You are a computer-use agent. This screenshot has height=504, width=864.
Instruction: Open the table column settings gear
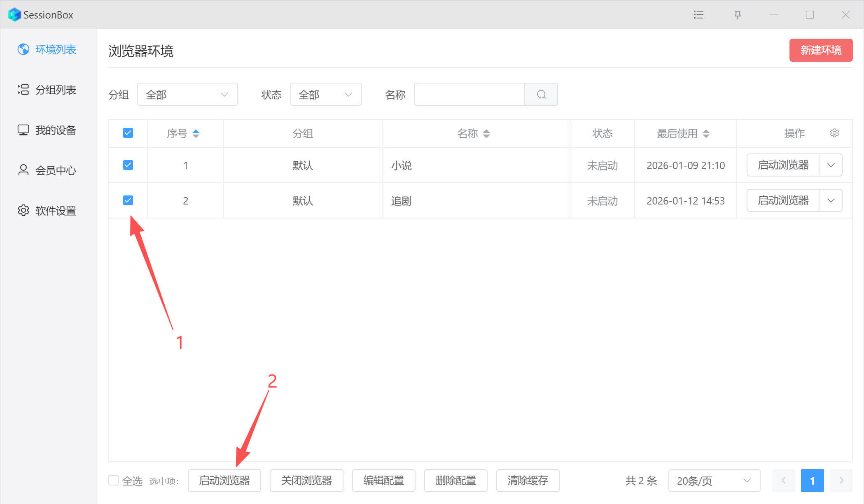[834, 133]
